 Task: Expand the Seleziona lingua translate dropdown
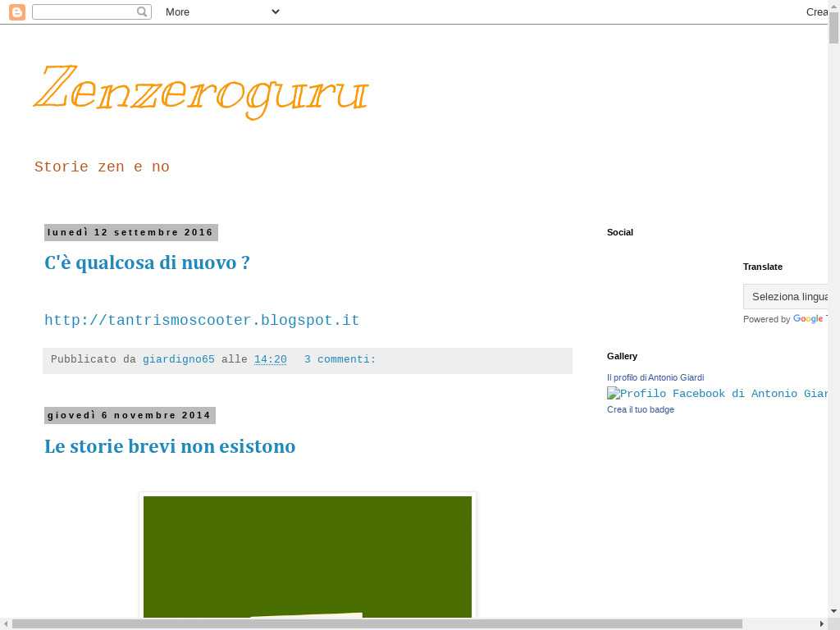(786, 296)
